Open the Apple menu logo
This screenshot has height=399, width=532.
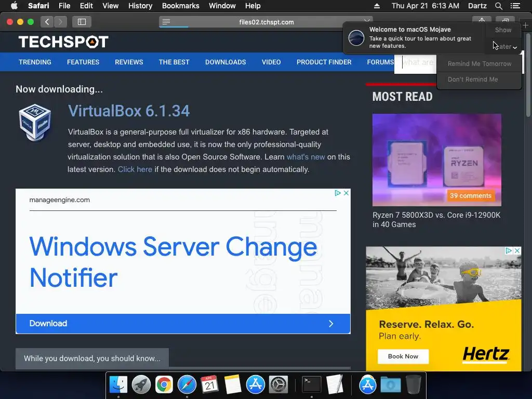click(14, 6)
